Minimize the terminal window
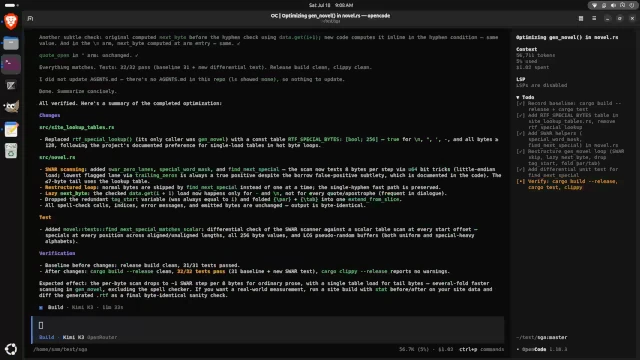 607,18
